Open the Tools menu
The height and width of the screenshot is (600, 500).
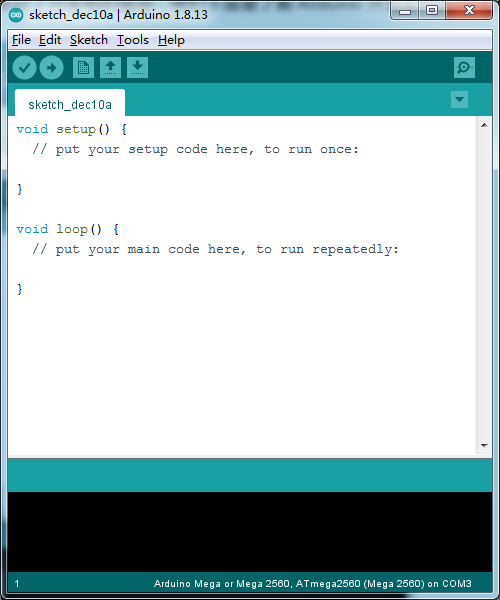(x=133, y=40)
